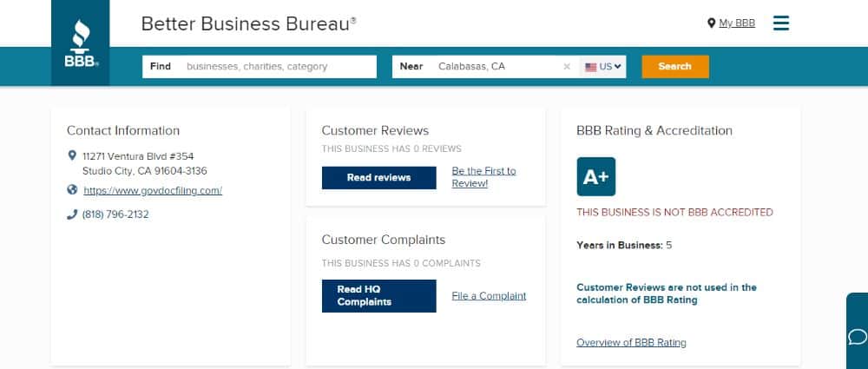Open the hamburger menu icon
The height and width of the screenshot is (369, 868).
point(781,23)
